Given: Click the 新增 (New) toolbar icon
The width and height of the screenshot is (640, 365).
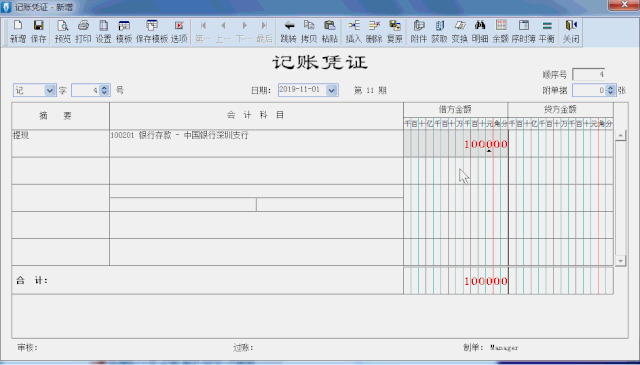Looking at the screenshot, I should 18,32.
